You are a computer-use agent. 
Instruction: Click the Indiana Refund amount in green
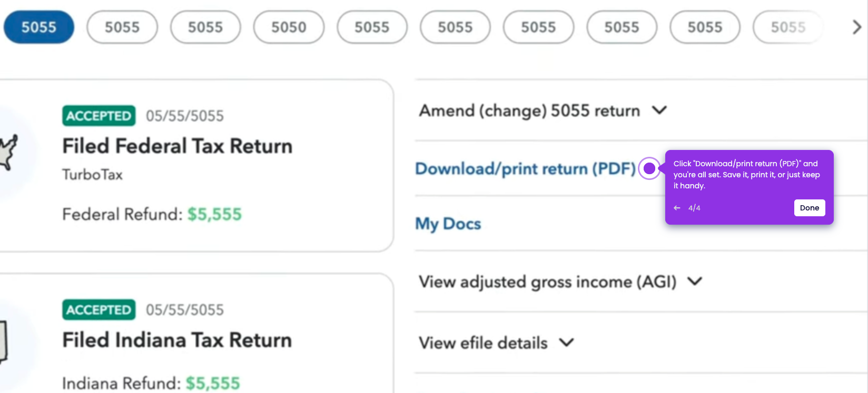213,384
